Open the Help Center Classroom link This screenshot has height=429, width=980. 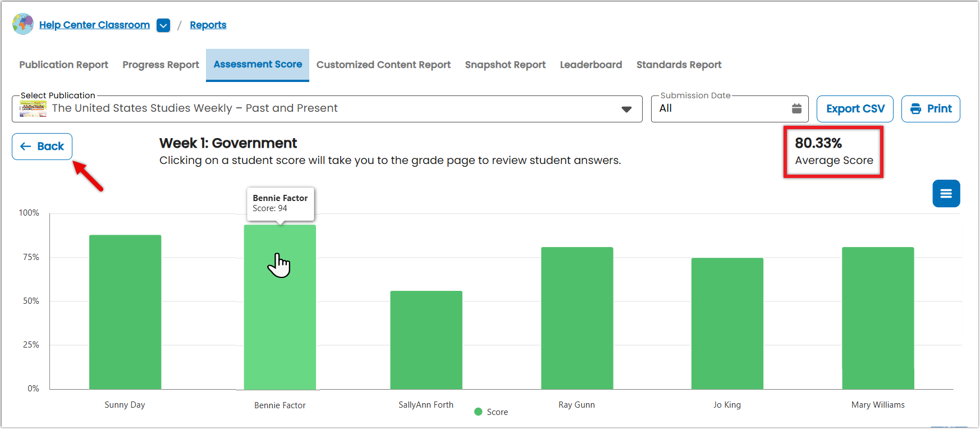pyautogui.click(x=94, y=25)
